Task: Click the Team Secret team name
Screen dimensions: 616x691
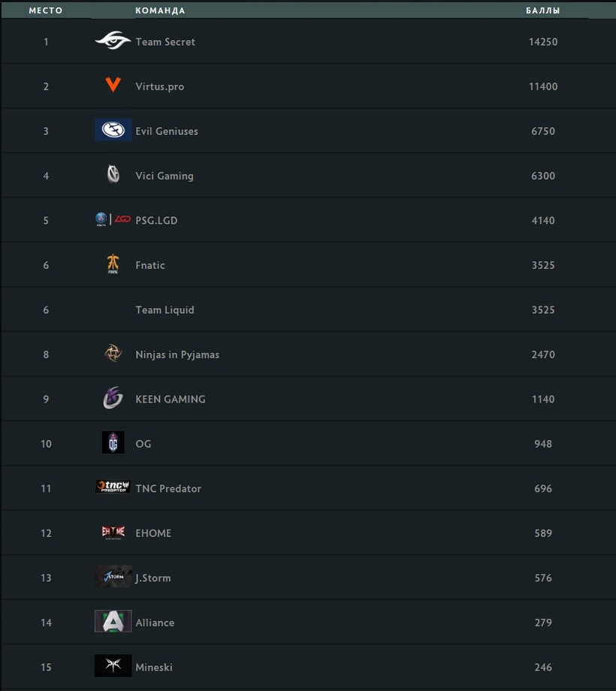Action: tap(165, 42)
